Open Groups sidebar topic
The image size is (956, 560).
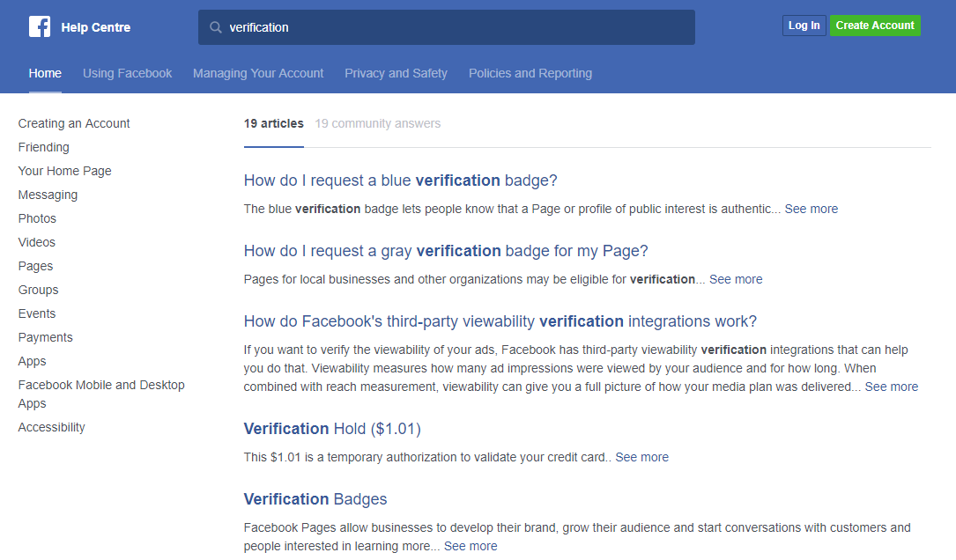pos(39,290)
